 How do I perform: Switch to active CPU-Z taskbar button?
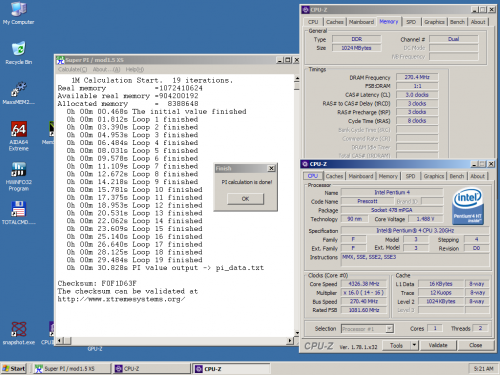pyautogui.click(x=231, y=369)
